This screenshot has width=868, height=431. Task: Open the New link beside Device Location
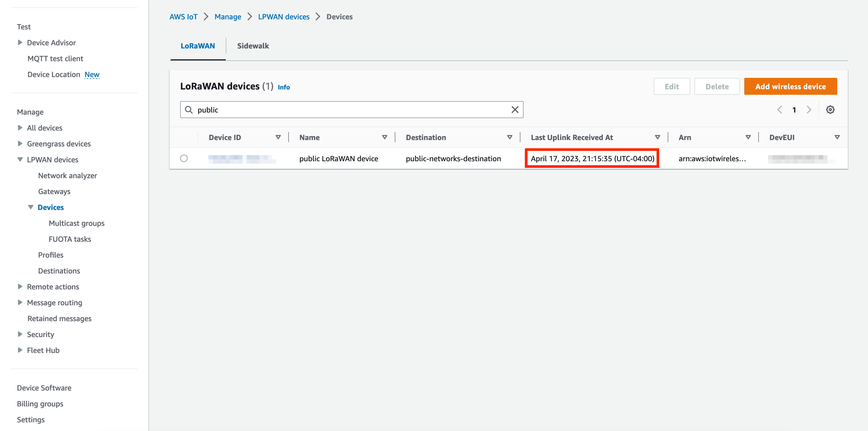(x=92, y=74)
